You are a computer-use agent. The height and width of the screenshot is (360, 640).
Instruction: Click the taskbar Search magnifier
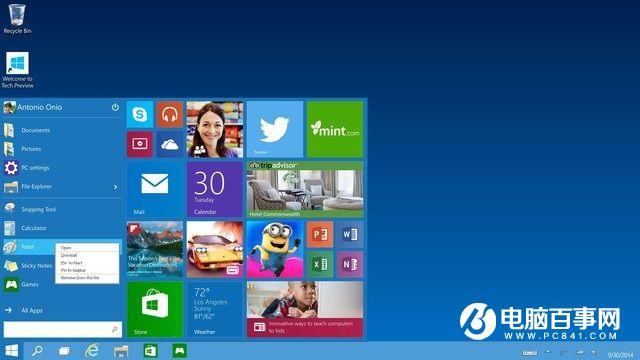pyautogui.click(x=38, y=351)
